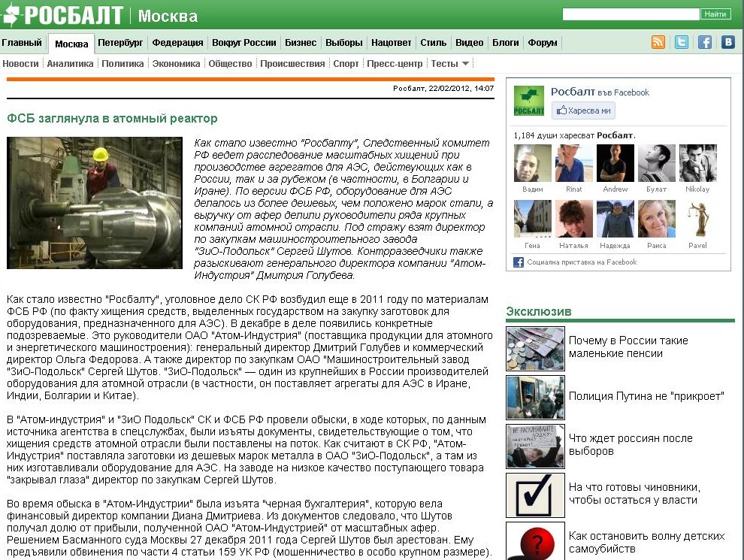
Task: Click the timestamp Росбалт, 22/02/2012, 14:07
Action: [x=443, y=88]
